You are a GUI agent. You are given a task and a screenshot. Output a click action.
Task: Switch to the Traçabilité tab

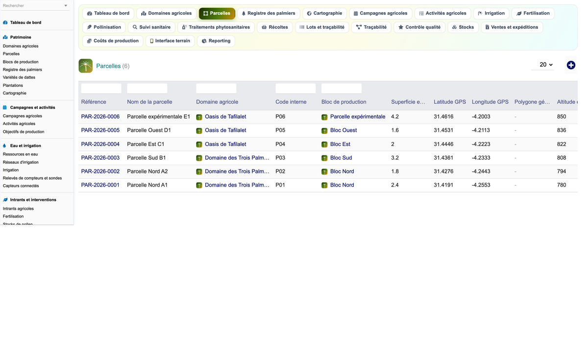[371, 27]
